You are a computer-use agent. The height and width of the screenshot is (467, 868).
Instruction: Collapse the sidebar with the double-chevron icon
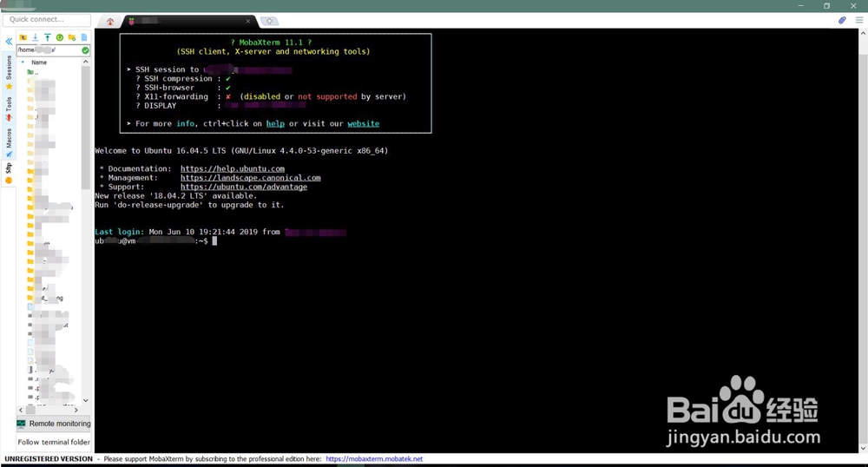point(9,41)
